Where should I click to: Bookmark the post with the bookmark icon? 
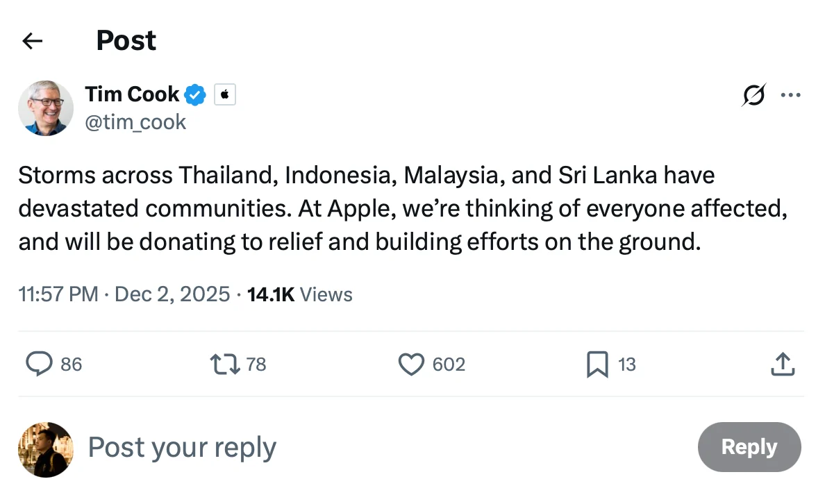[x=597, y=364]
